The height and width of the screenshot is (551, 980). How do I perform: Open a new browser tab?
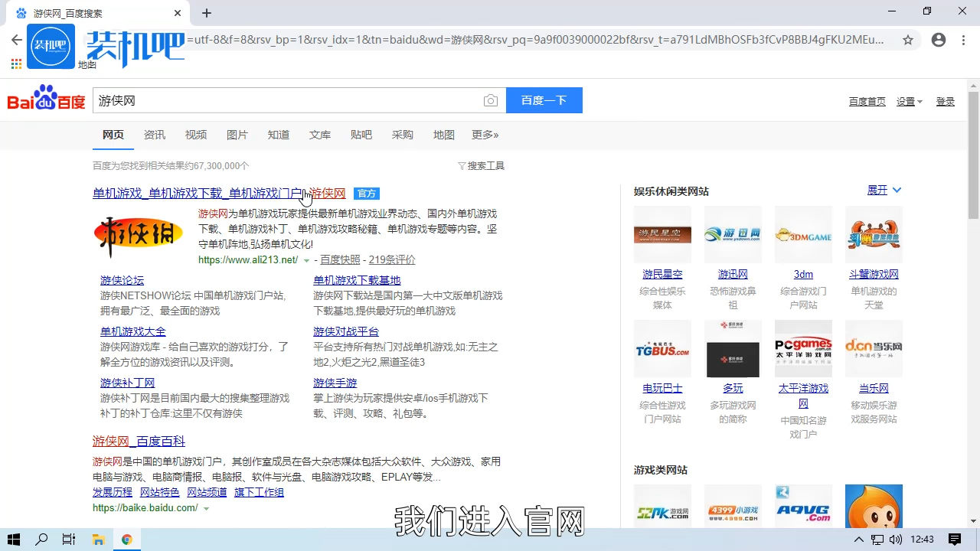[207, 13]
